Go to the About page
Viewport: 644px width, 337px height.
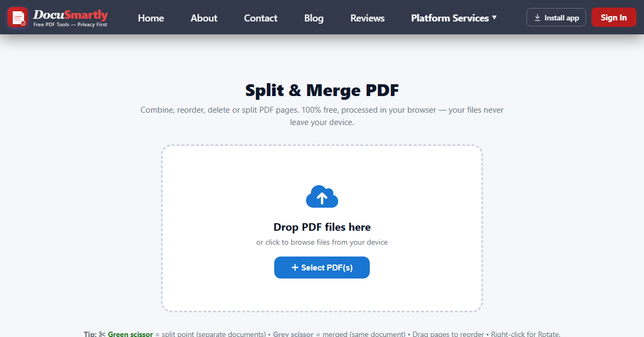(204, 18)
